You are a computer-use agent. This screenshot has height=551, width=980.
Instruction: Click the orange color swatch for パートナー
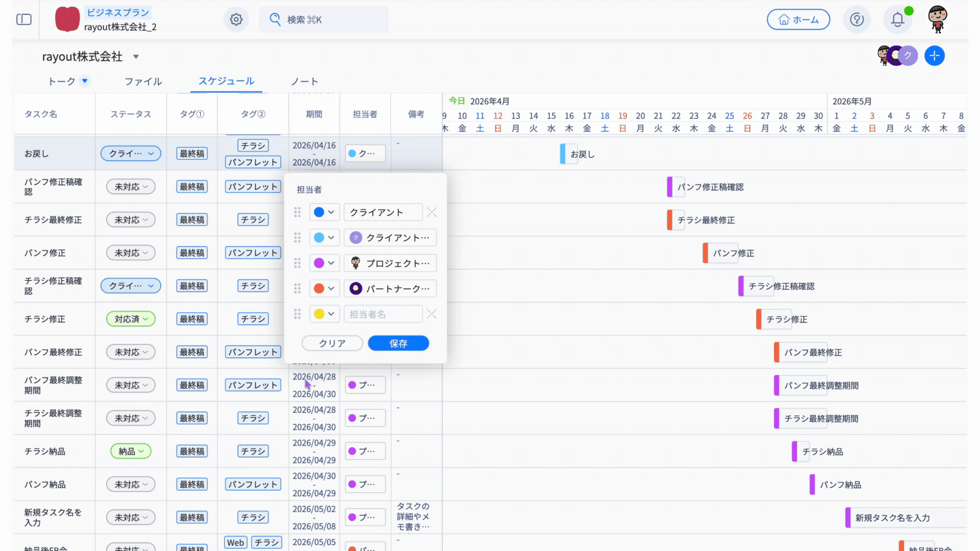319,289
